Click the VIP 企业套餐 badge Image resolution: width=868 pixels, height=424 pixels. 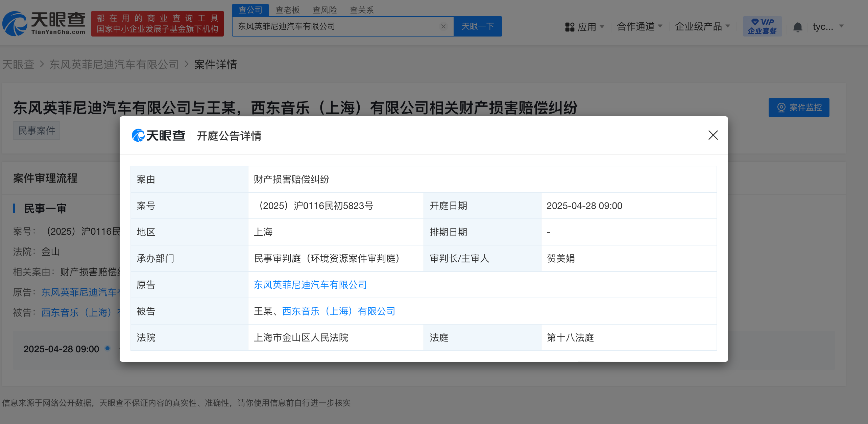[x=762, y=26]
